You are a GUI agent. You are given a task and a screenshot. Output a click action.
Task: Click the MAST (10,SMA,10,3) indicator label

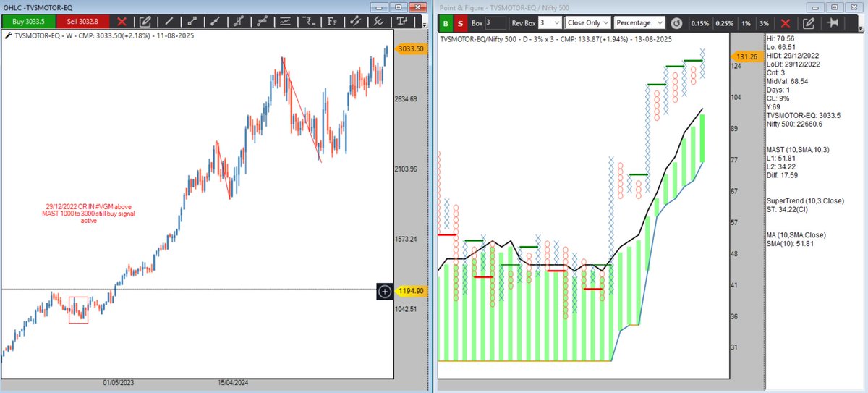[798, 148]
